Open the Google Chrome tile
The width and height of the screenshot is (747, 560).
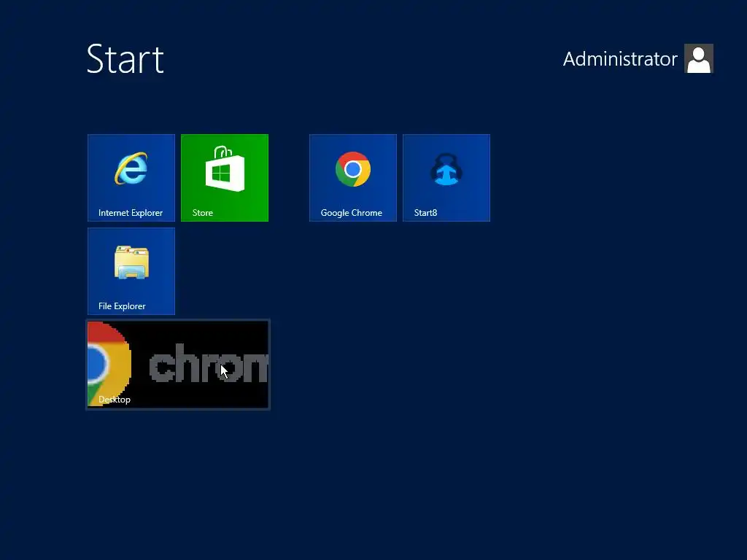tap(352, 178)
